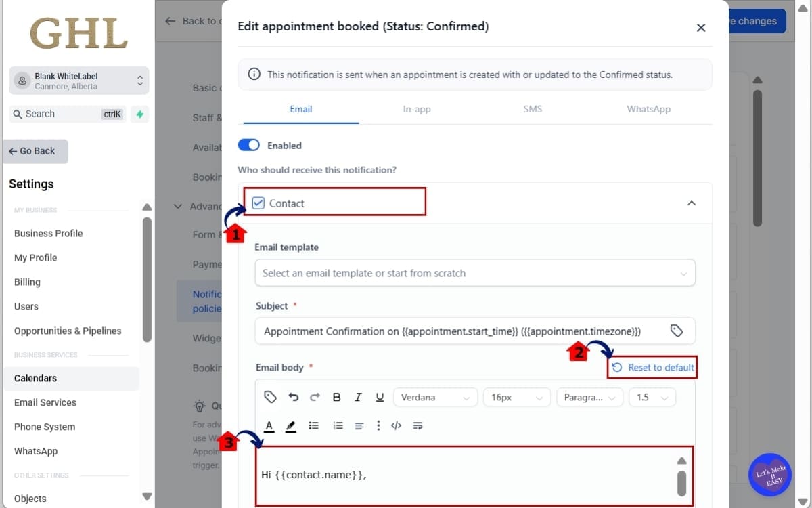This screenshot has width=812, height=508.
Task: Open the 1.5 line height dropdown
Action: click(652, 397)
